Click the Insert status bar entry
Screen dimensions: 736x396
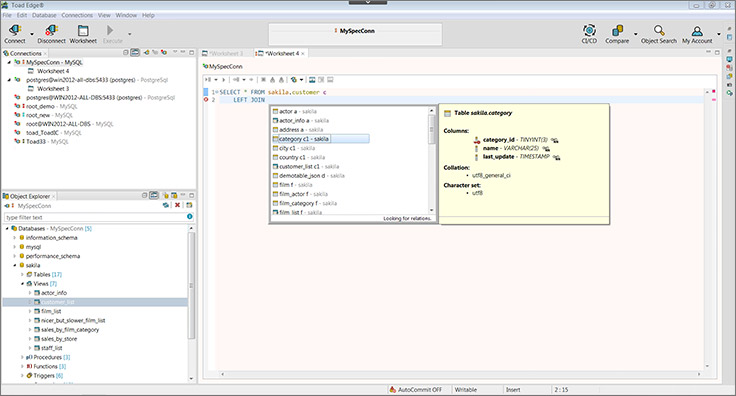pos(513,389)
